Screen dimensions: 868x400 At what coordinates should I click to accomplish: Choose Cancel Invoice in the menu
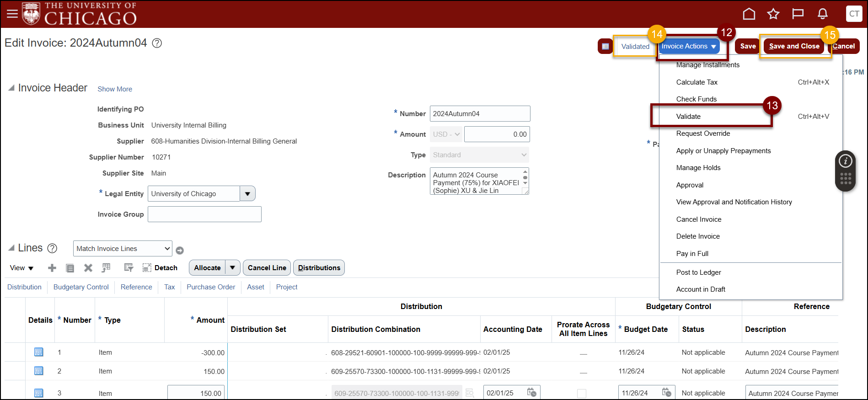(x=698, y=219)
